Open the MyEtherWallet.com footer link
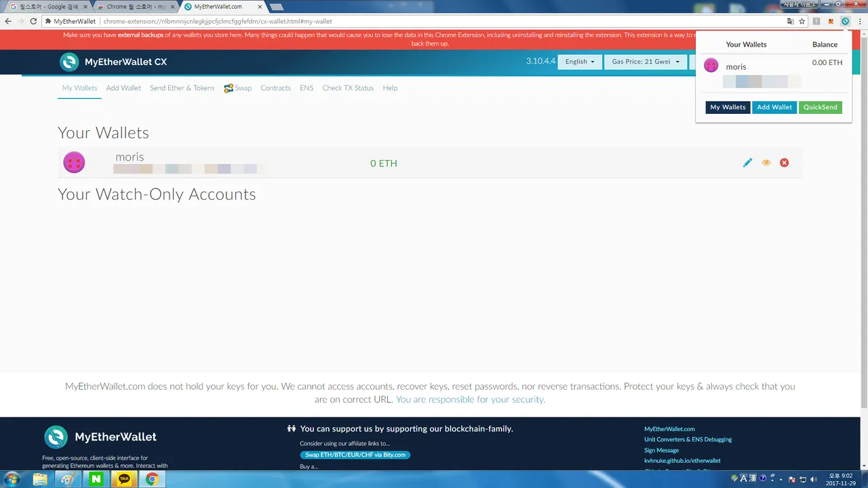The width and height of the screenshot is (868, 488). point(669,429)
